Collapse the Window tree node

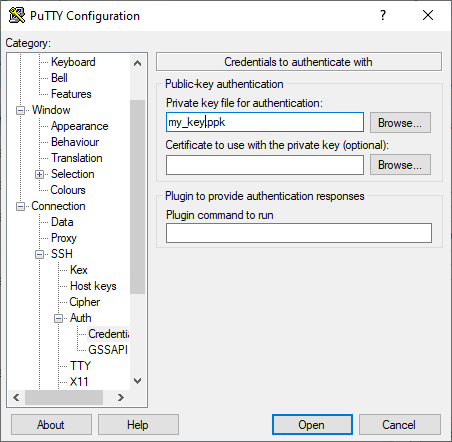point(20,110)
